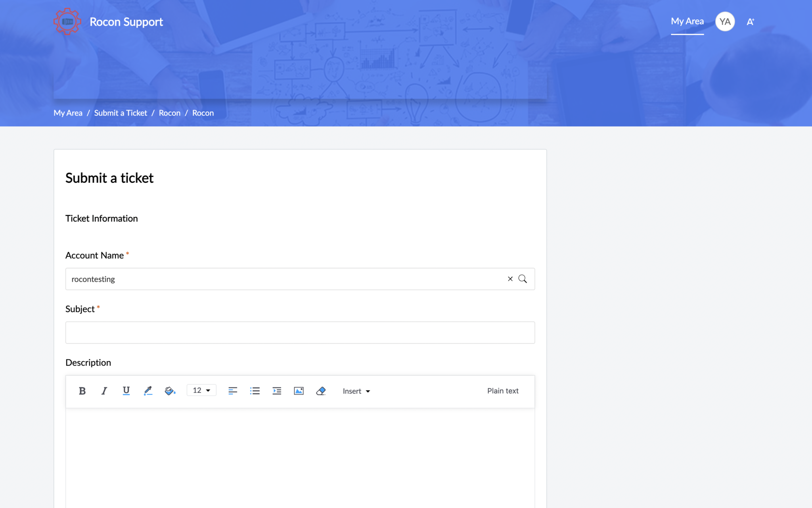This screenshot has width=812, height=508.
Task: Increase font size with A+ icon
Action: click(x=750, y=22)
